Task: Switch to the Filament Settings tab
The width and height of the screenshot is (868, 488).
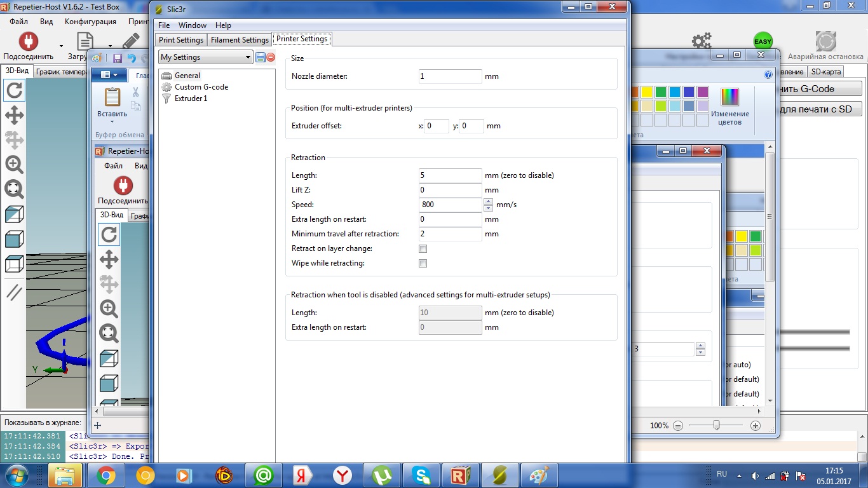Action: pyautogui.click(x=240, y=40)
